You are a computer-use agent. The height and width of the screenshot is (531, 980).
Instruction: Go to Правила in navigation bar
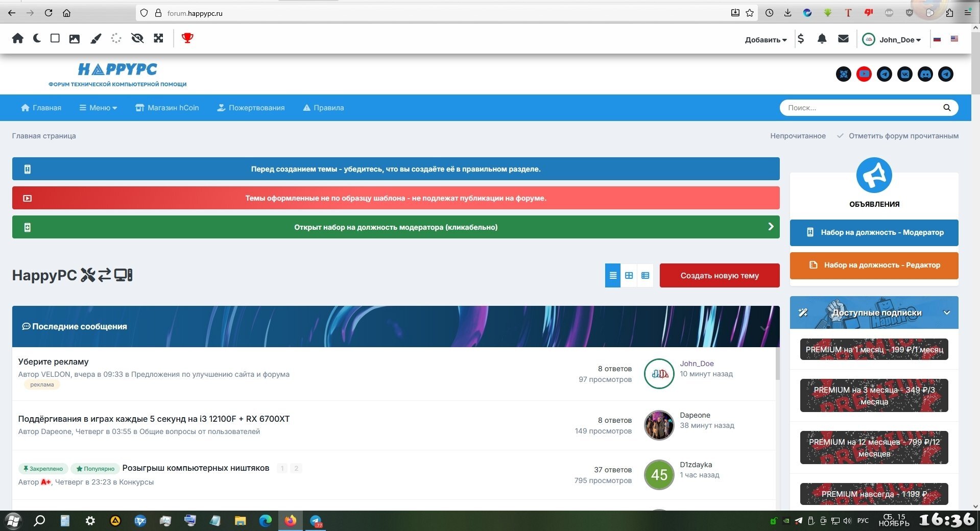click(x=323, y=108)
